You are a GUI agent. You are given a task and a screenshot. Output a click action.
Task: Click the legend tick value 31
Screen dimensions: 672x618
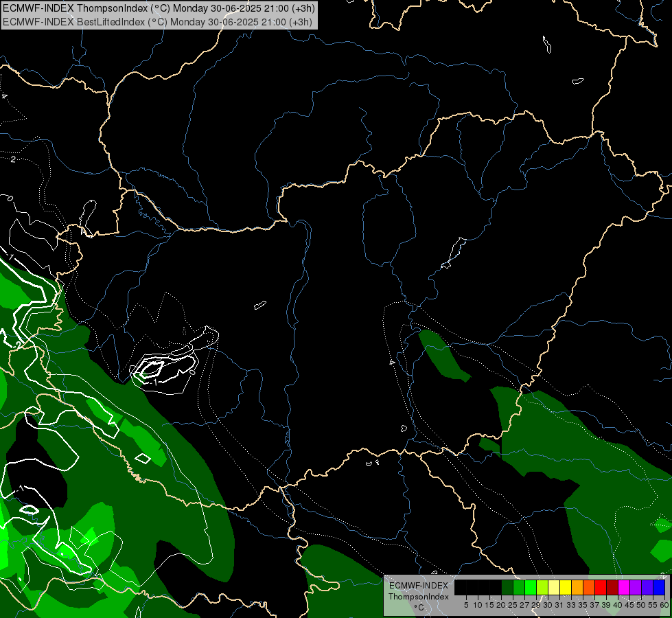tap(559, 605)
